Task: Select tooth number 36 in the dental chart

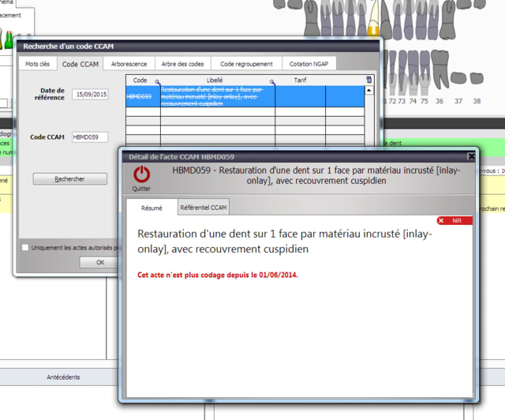Action: pos(438,75)
